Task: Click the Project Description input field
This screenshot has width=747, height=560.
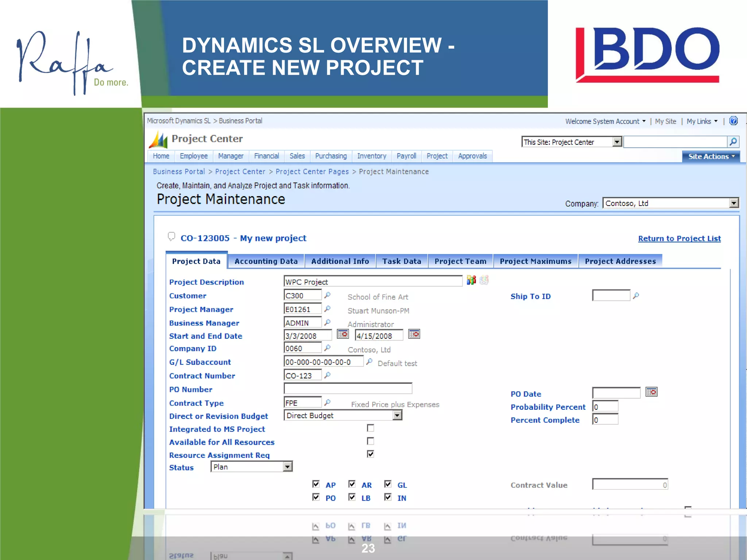Action: tap(373, 281)
